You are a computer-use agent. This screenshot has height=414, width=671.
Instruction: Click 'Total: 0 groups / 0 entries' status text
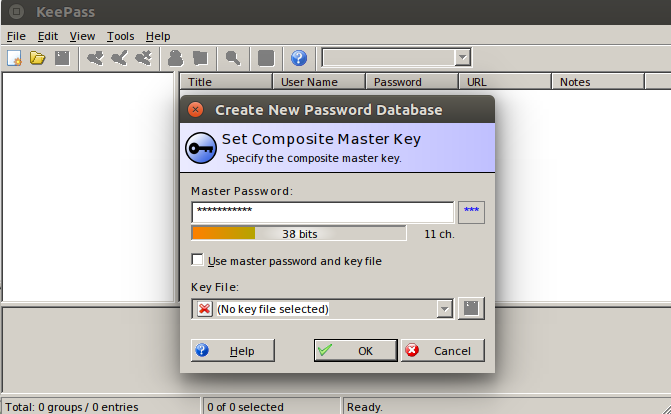pyautogui.click(x=72, y=407)
